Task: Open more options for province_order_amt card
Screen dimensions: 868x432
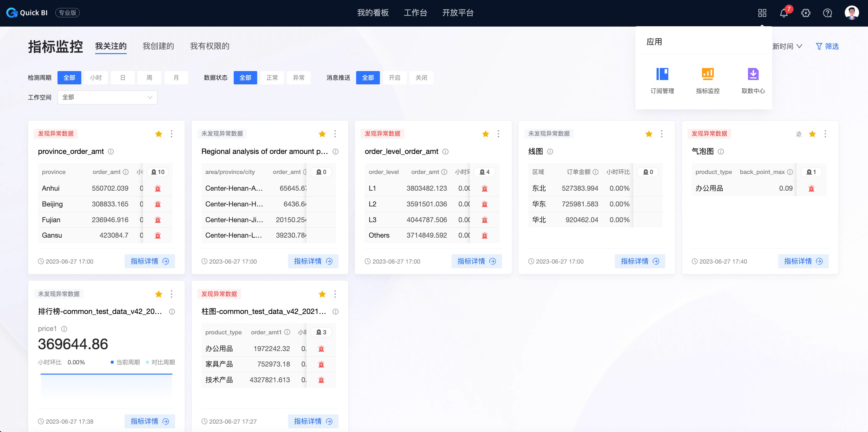Action: (x=172, y=134)
